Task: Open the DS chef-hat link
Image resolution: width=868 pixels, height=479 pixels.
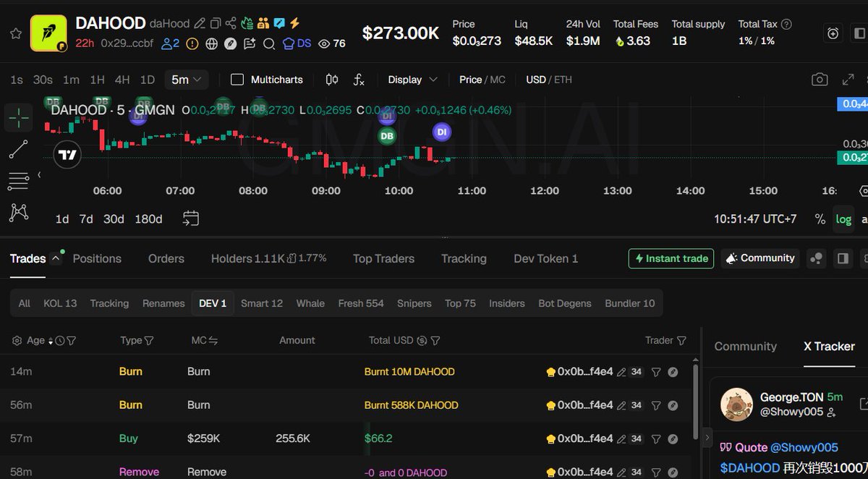Action: point(297,43)
